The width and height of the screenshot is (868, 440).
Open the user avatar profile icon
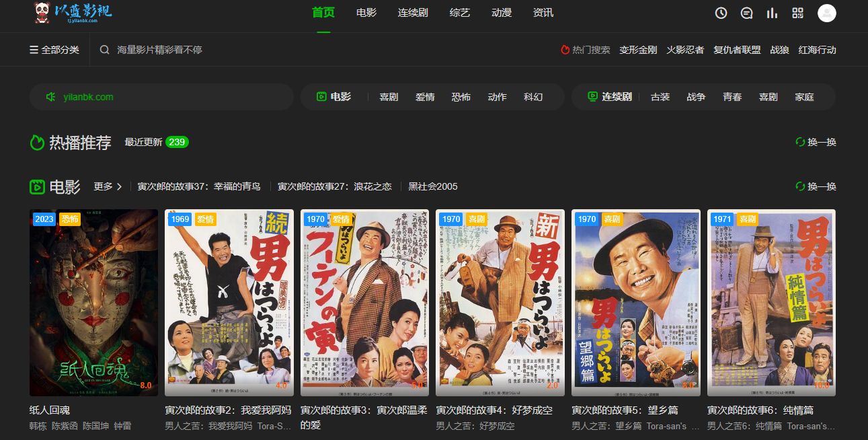tap(826, 13)
